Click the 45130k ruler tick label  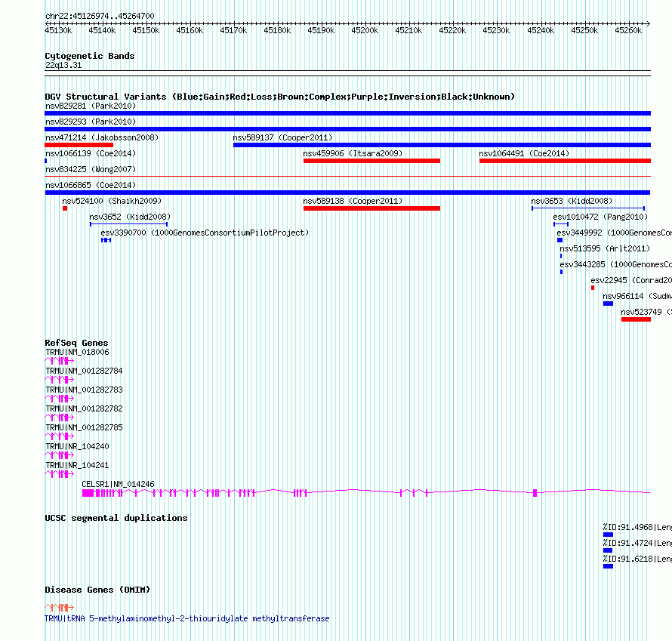click(58, 30)
